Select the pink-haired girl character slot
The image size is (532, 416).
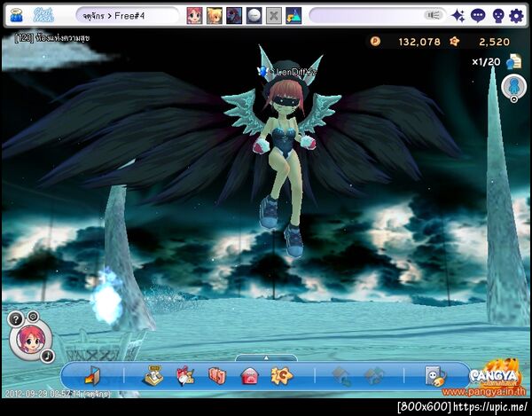pos(194,16)
